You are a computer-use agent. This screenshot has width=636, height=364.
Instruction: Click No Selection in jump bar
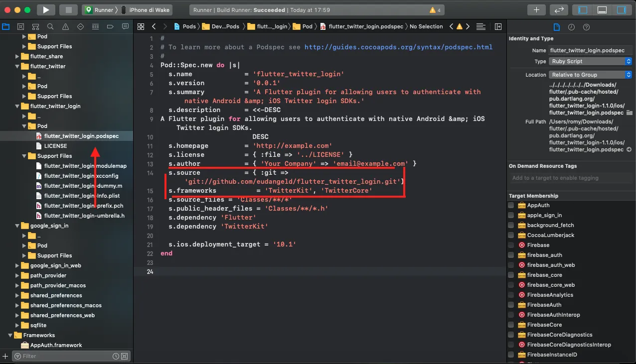[426, 26]
